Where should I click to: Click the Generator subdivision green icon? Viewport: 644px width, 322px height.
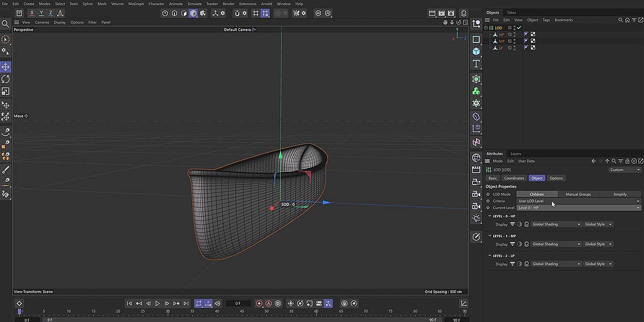coord(476,79)
